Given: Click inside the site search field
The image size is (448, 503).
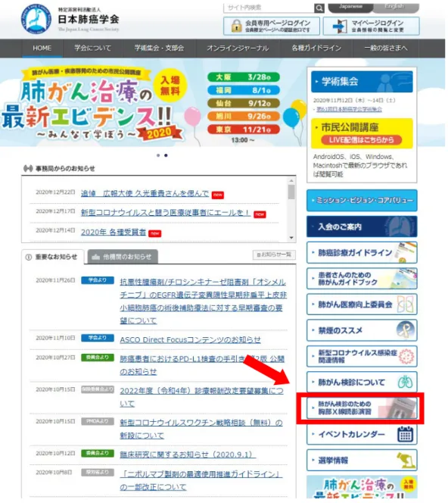Looking at the screenshot, I should (x=269, y=8).
